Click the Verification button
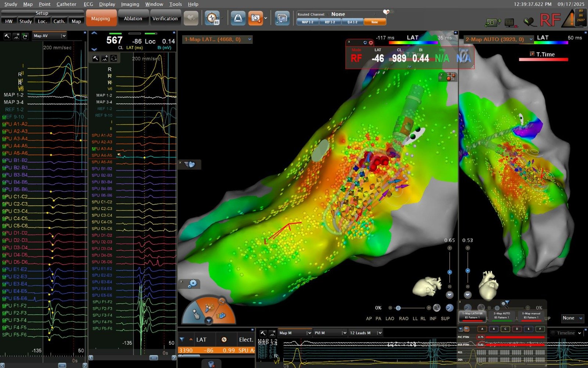 pos(165,18)
